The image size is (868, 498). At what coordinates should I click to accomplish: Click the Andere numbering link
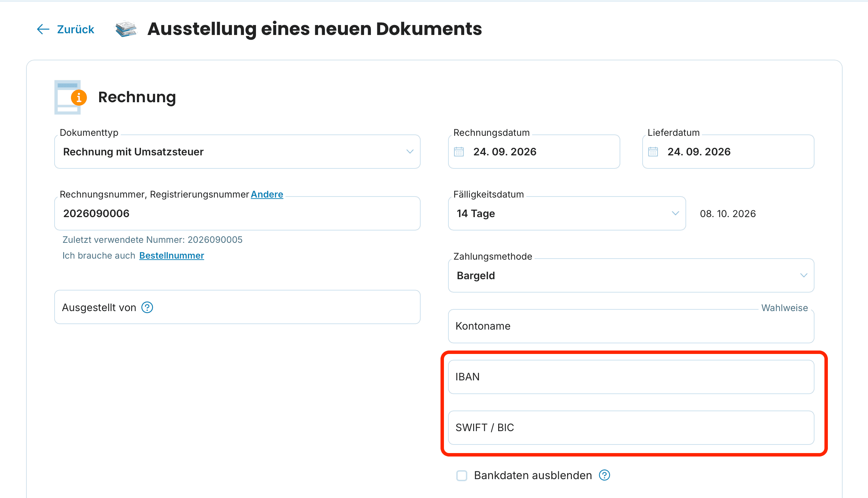(x=267, y=194)
